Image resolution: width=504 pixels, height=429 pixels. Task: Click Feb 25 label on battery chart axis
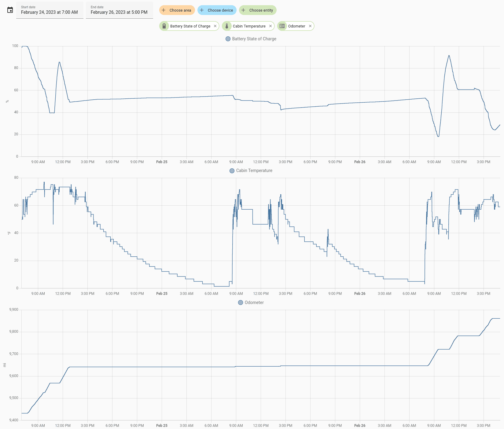coord(162,162)
